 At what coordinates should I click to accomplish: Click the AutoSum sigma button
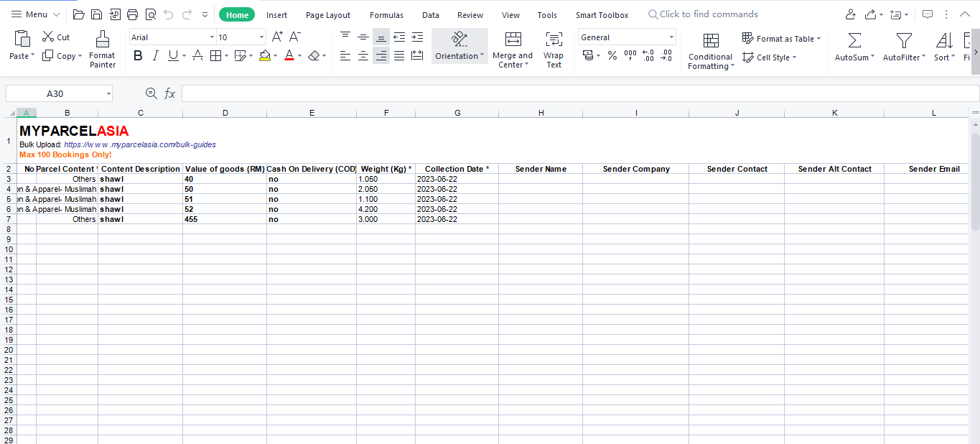point(854,47)
